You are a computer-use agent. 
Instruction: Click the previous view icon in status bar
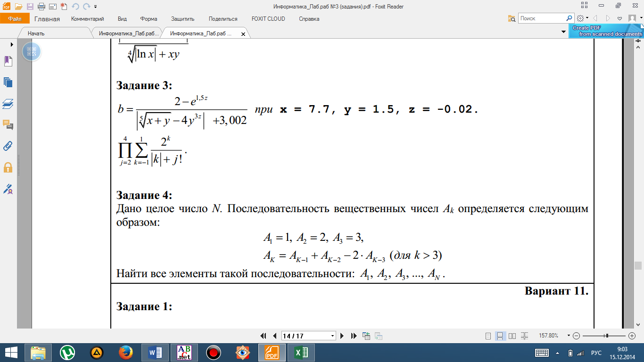pos(366,336)
